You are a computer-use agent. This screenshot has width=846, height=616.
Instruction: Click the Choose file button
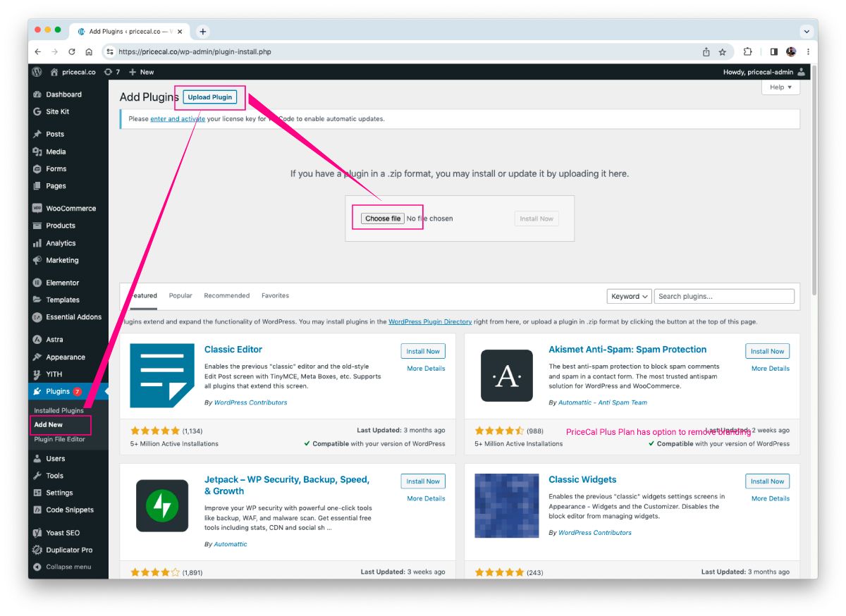pos(383,218)
